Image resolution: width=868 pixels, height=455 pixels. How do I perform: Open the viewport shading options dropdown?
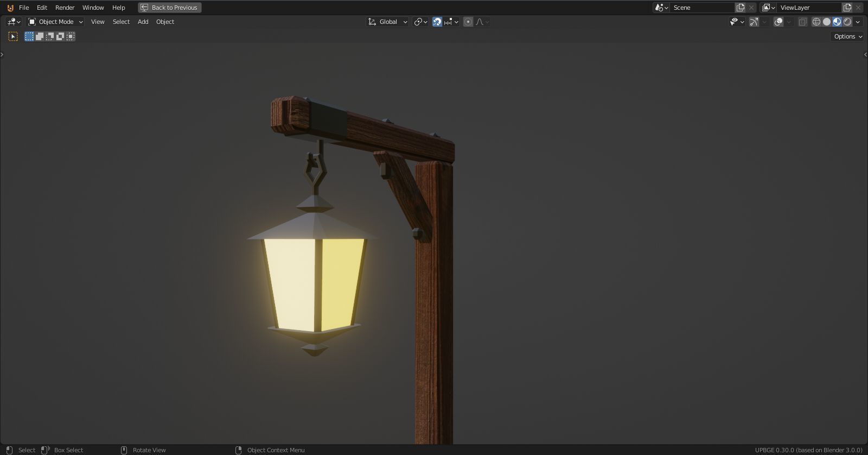858,22
